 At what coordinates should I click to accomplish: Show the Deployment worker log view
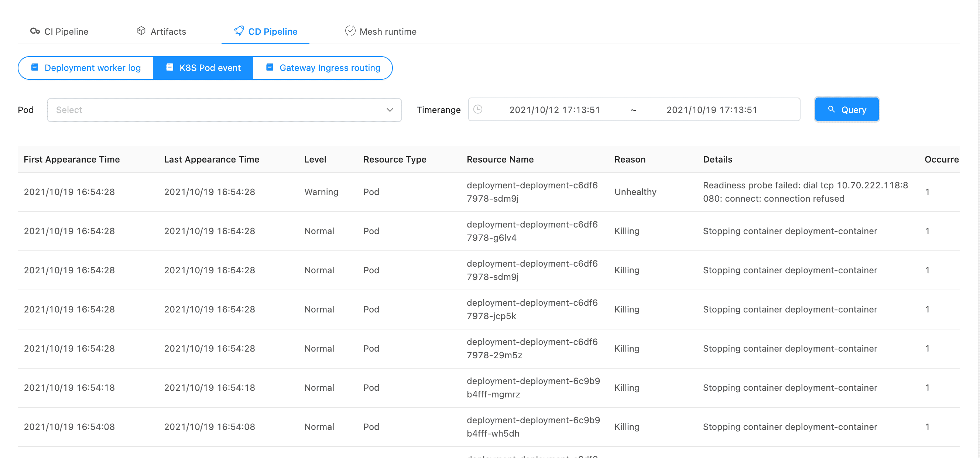[x=86, y=68]
